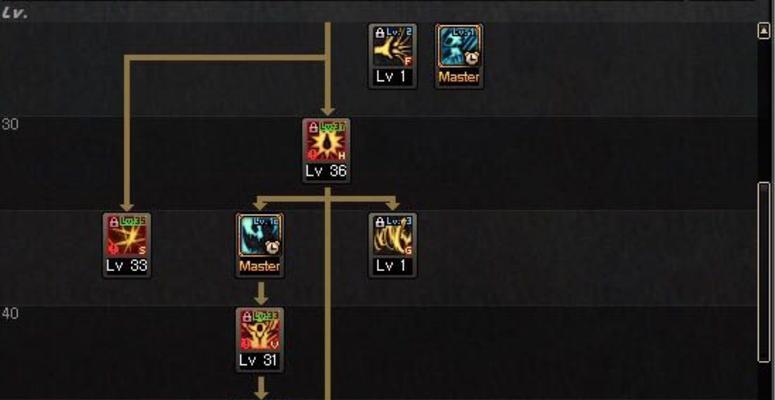Select the red spark skill with S hotkey
This screenshot has height=400, width=775.
point(127,235)
